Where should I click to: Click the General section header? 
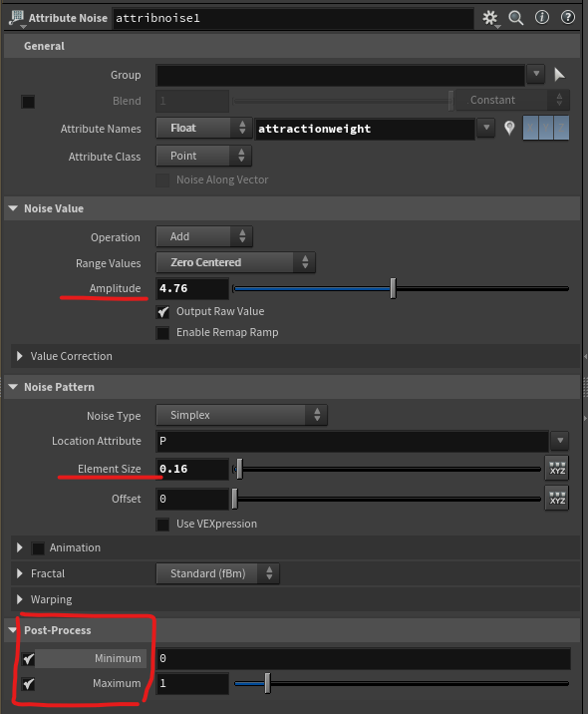[x=292, y=46]
